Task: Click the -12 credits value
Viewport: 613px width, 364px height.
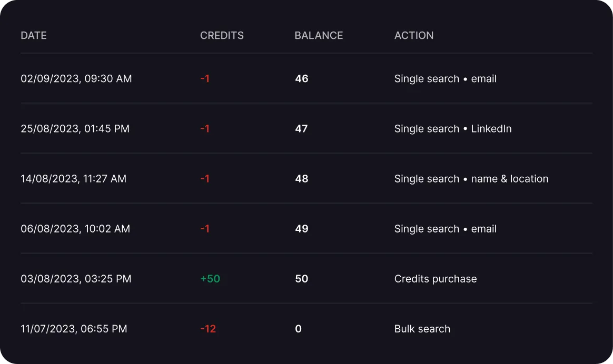Action: click(208, 329)
